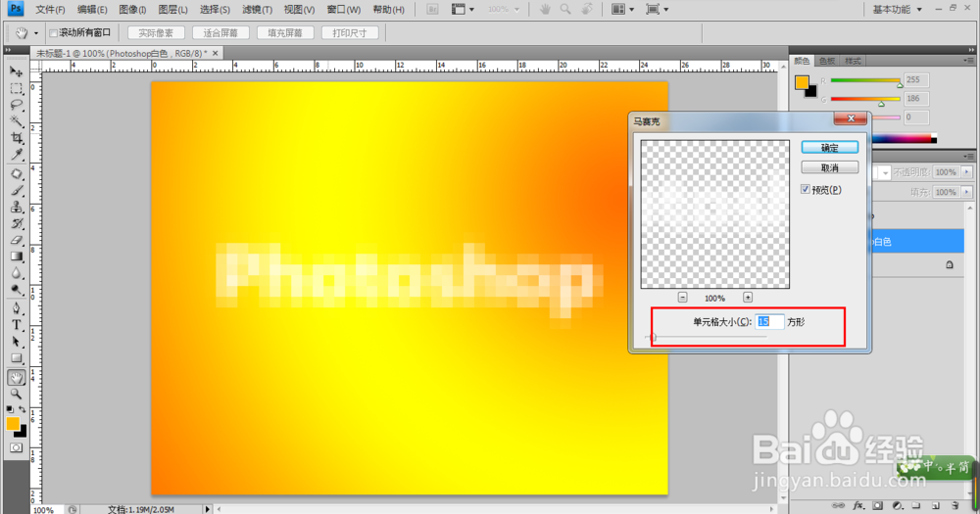980x514 pixels.
Task: Open the 图像(I) menu
Action: [x=132, y=10]
